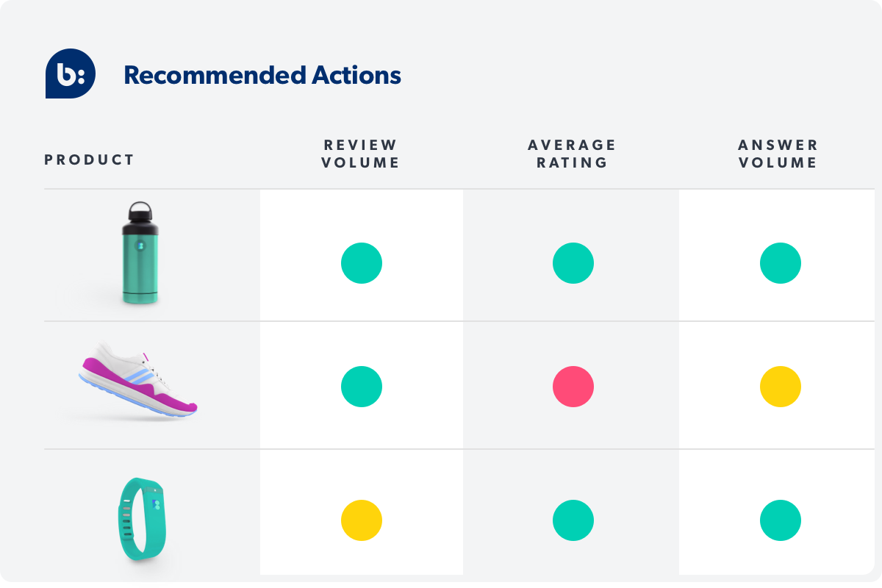
Task: Open the green water bottle product
Action: (x=139, y=254)
